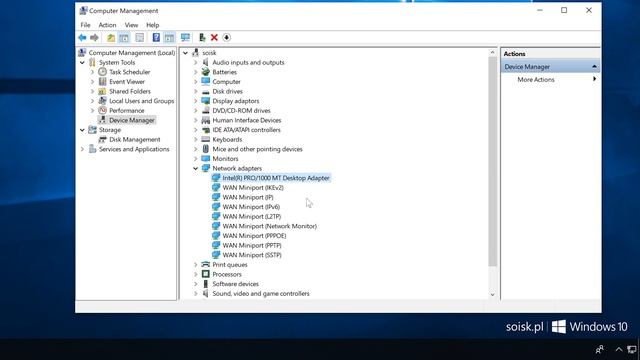The width and height of the screenshot is (640, 360).
Task: Select WAN Miniport (IP) entry
Action: click(248, 197)
